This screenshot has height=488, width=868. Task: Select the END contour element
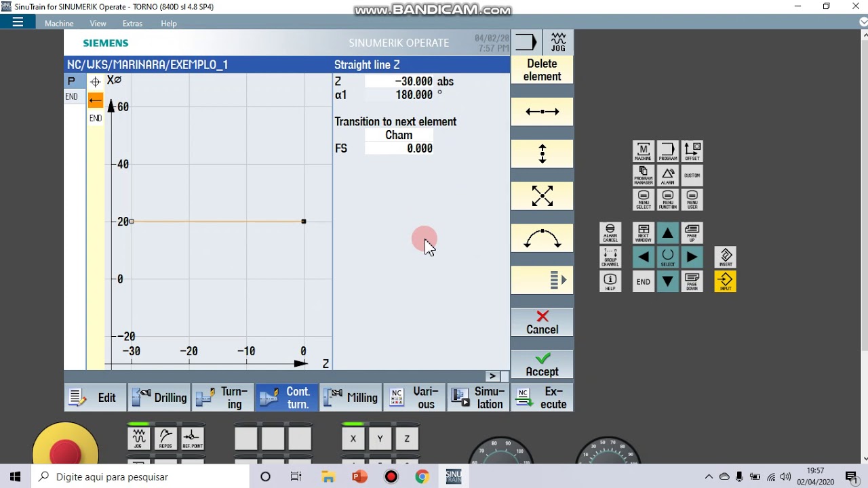point(96,119)
